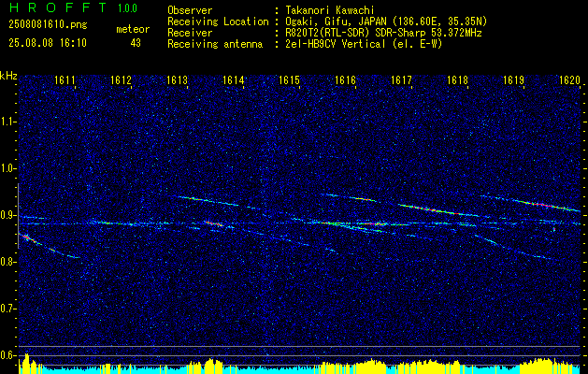This screenshot has width=588, height=374.
Task: Click time marker 1614
Action: point(234,79)
